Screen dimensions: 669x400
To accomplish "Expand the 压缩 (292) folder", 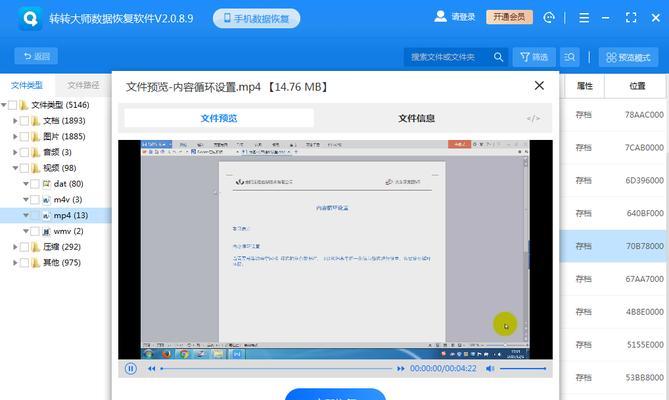I will (15, 247).
